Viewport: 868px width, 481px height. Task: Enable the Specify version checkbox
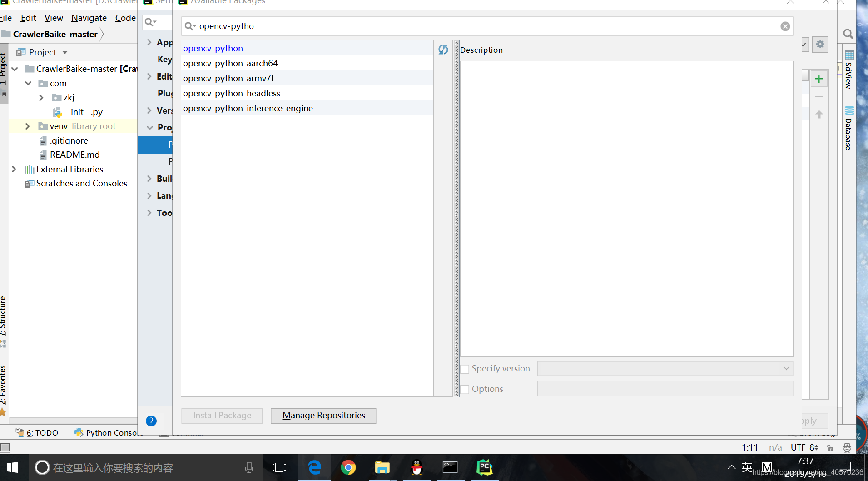(465, 369)
